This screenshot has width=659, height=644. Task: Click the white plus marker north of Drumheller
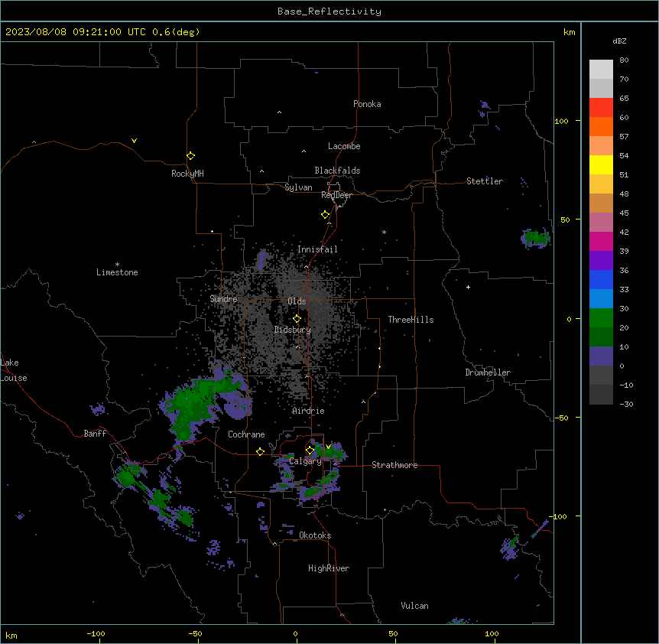pyautogui.click(x=468, y=287)
